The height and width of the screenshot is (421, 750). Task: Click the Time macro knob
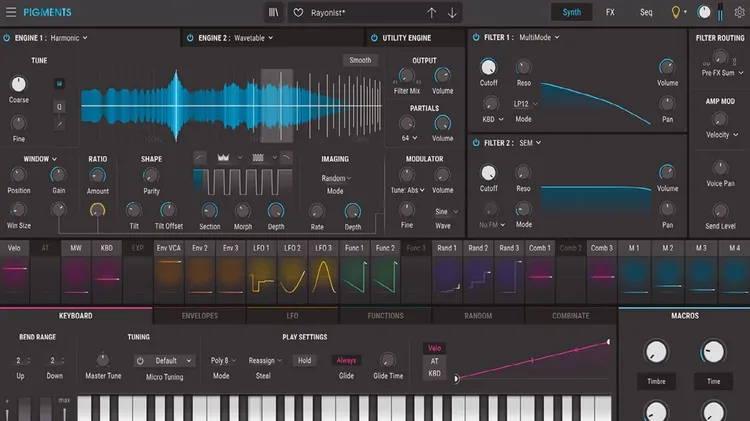(x=713, y=352)
